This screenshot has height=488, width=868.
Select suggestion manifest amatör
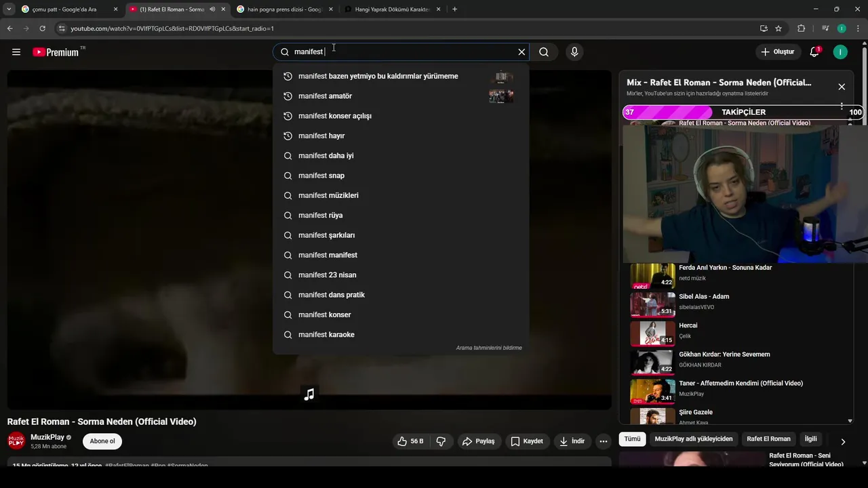pos(401,96)
